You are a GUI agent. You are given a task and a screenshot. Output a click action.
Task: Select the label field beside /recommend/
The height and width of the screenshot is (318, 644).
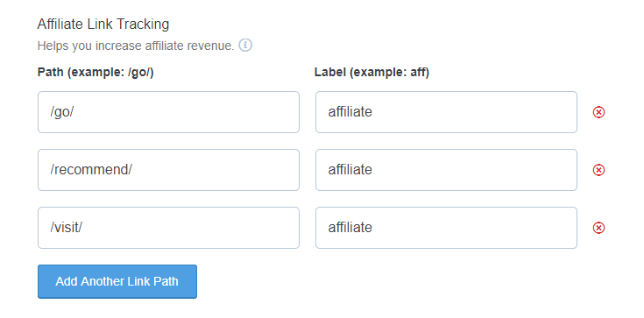pyautogui.click(x=446, y=170)
